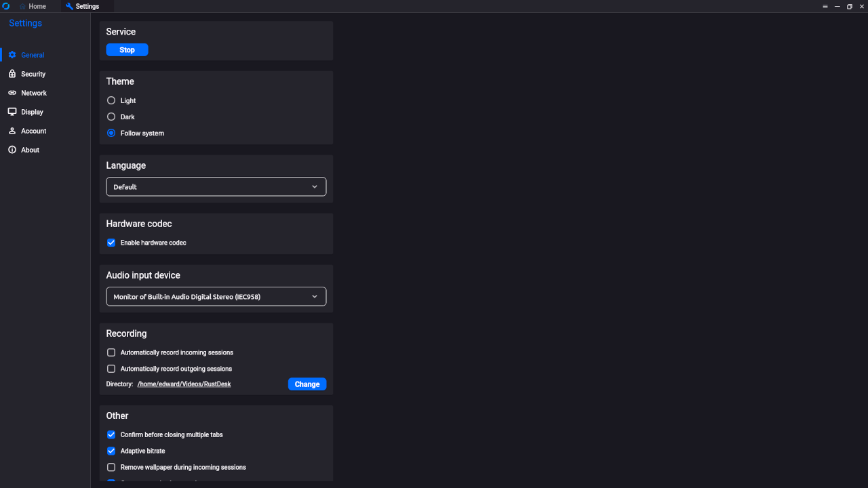Click the Settings tab wrench icon
This screenshot has width=868, height=488.
click(69, 6)
